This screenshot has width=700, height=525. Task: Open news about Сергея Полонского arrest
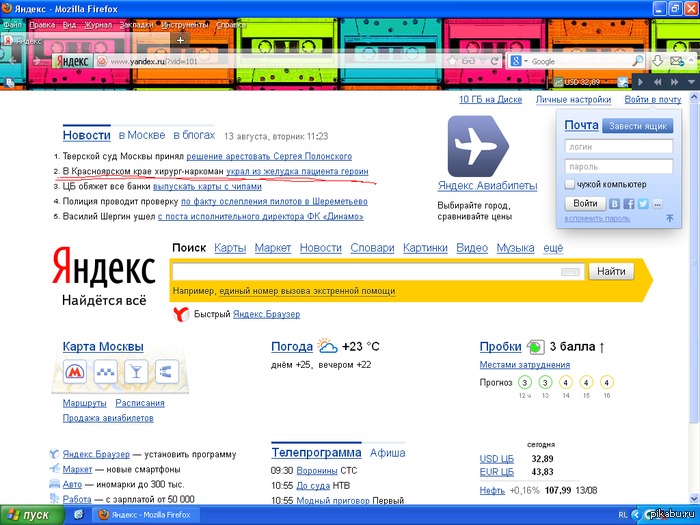(269, 156)
